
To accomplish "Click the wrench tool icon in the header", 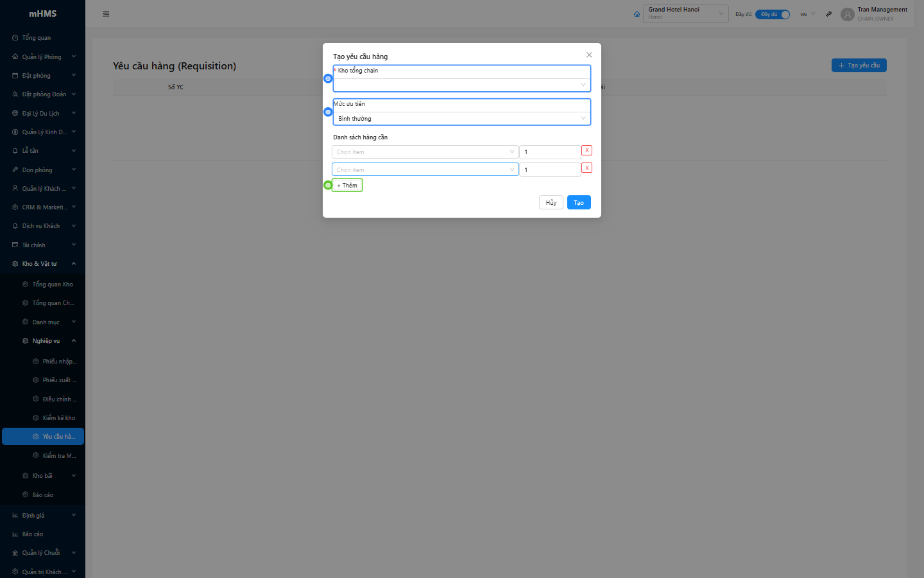I will [828, 14].
